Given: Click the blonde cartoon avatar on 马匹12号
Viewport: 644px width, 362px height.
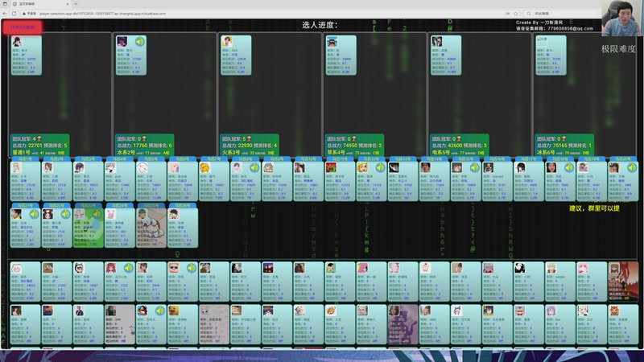Looking at the screenshot, I should point(362,167).
